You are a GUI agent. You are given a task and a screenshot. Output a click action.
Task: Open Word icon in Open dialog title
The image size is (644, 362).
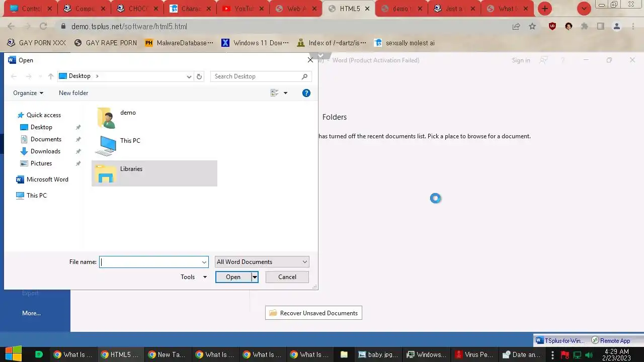pos(12,60)
